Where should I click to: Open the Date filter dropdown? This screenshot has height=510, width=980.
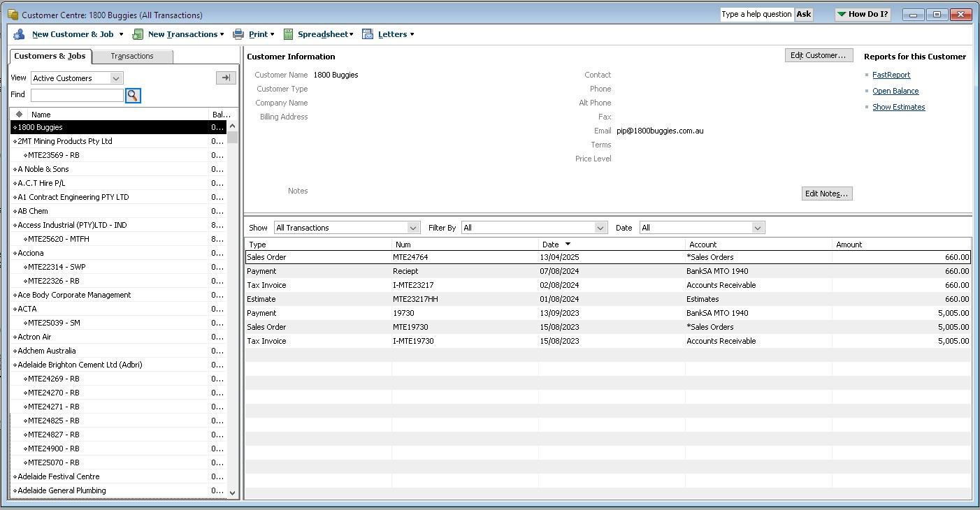coord(758,228)
